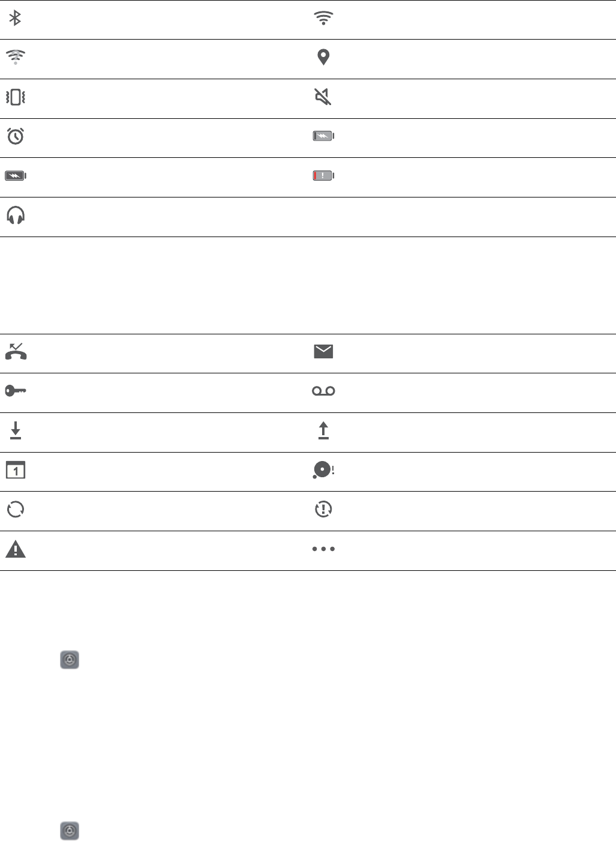This screenshot has height=841, width=616.
Task: Select the headphones icon
Action: click(16, 216)
